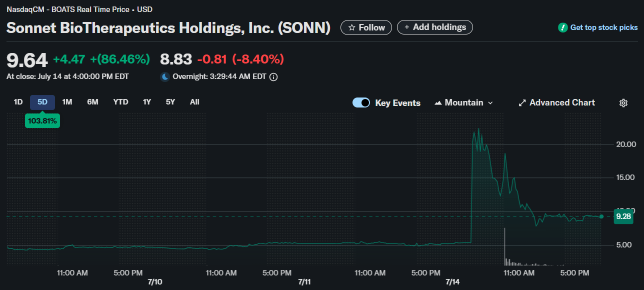Click the tall volume bar on 7/14

[504, 246]
